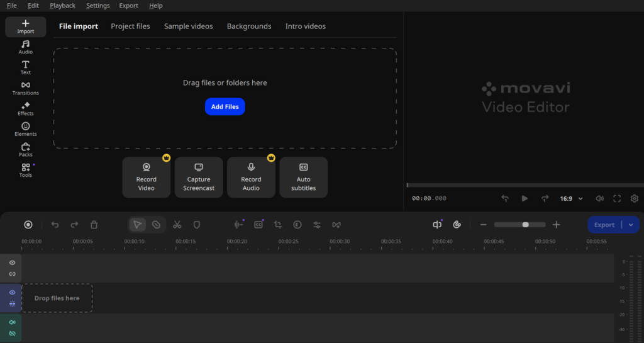Switch to the Project files tab

(x=130, y=26)
